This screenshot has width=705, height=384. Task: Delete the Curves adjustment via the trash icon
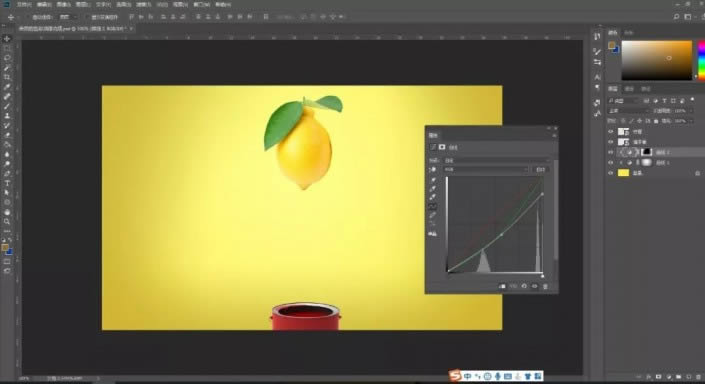[x=545, y=286]
